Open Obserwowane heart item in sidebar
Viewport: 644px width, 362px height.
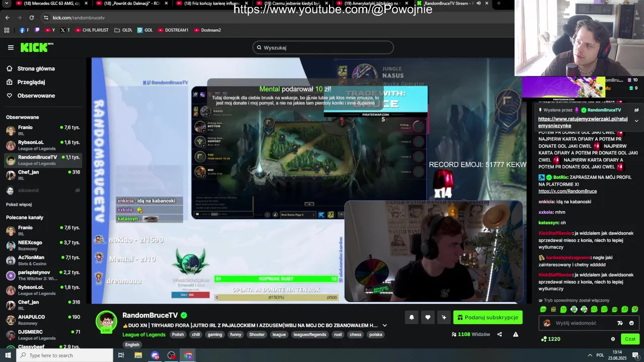(30, 96)
